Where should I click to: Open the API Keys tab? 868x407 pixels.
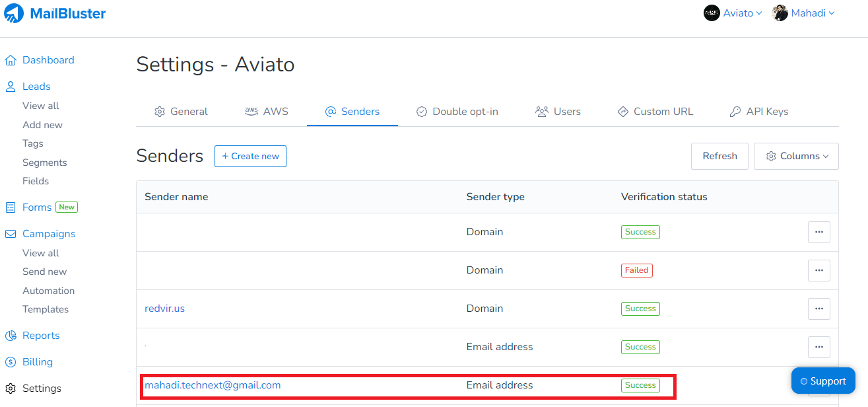(x=759, y=112)
